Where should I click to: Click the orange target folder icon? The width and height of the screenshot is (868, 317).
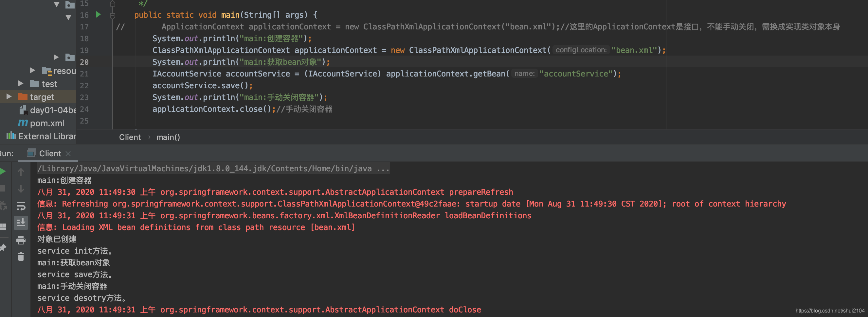(x=23, y=97)
